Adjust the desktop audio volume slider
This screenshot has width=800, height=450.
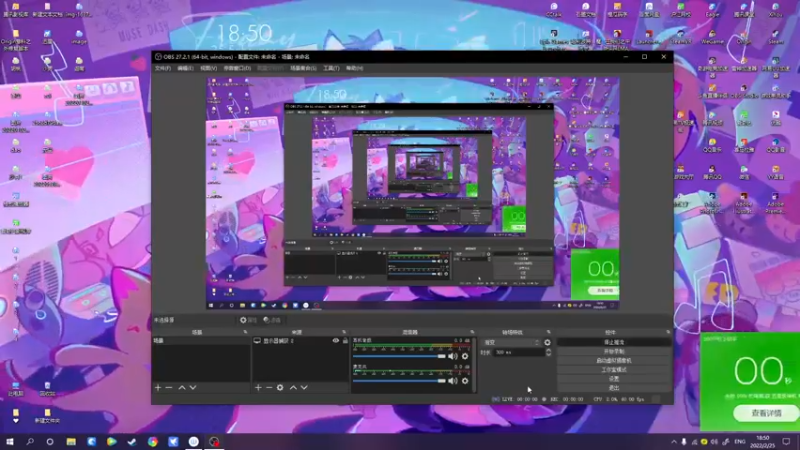[399, 356]
